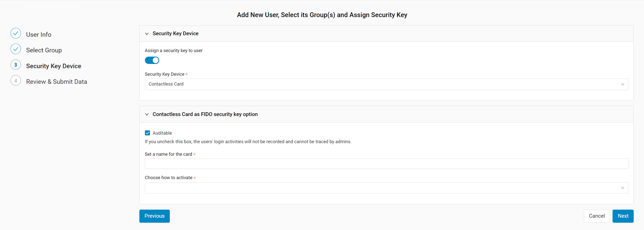Uncheck the Auditable checkbox
The height and width of the screenshot is (230, 644).
tap(147, 133)
